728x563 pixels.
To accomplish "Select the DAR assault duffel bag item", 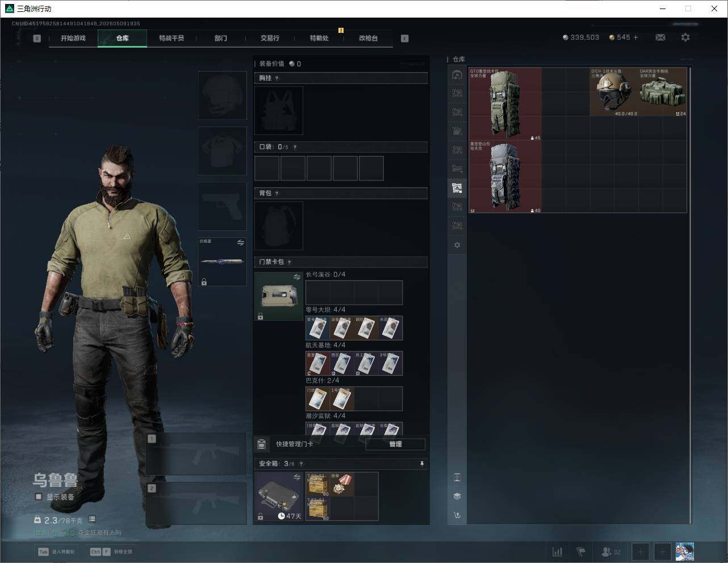I will (663, 92).
